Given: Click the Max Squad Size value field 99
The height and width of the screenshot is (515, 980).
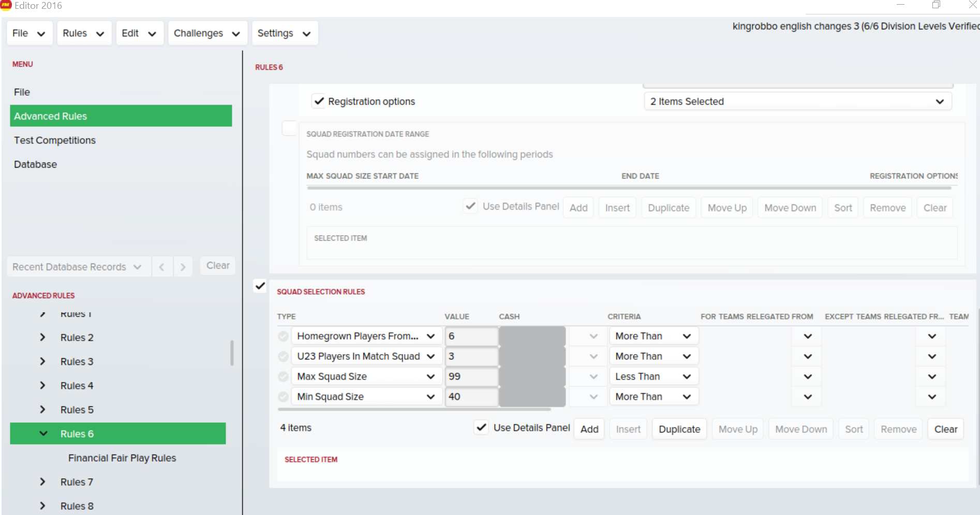Looking at the screenshot, I should click(471, 377).
